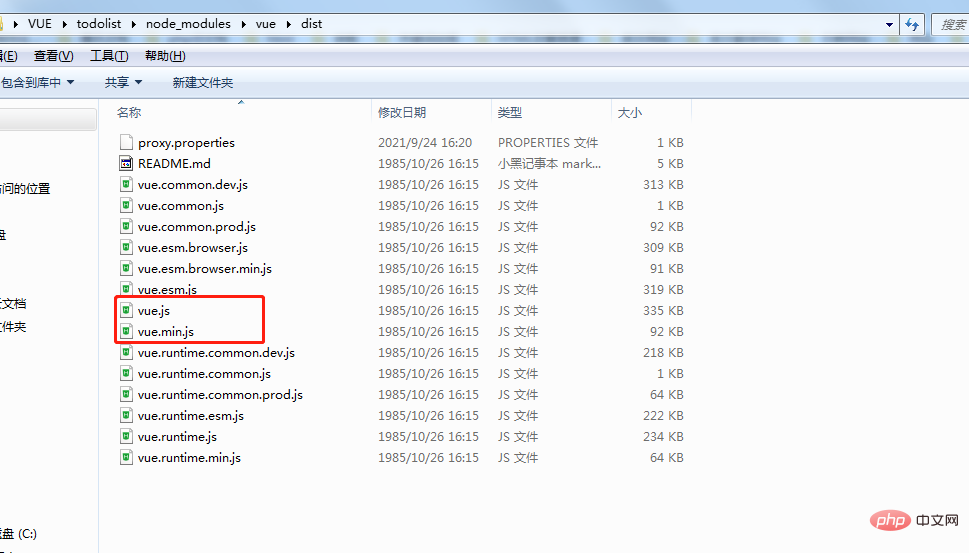The image size is (969, 553).
Task: Sort by the 修改日期 column header
Action: (x=402, y=112)
